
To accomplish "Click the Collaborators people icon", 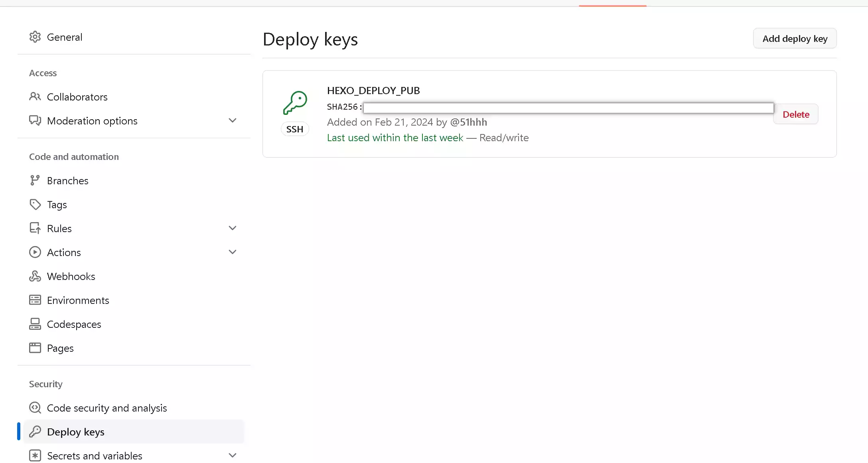I will point(35,97).
